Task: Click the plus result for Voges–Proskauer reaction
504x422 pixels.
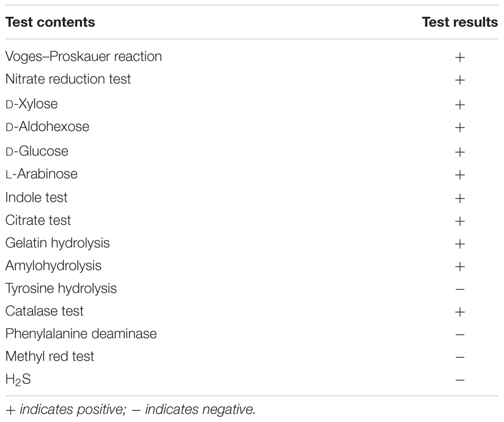Action: tap(460, 57)
